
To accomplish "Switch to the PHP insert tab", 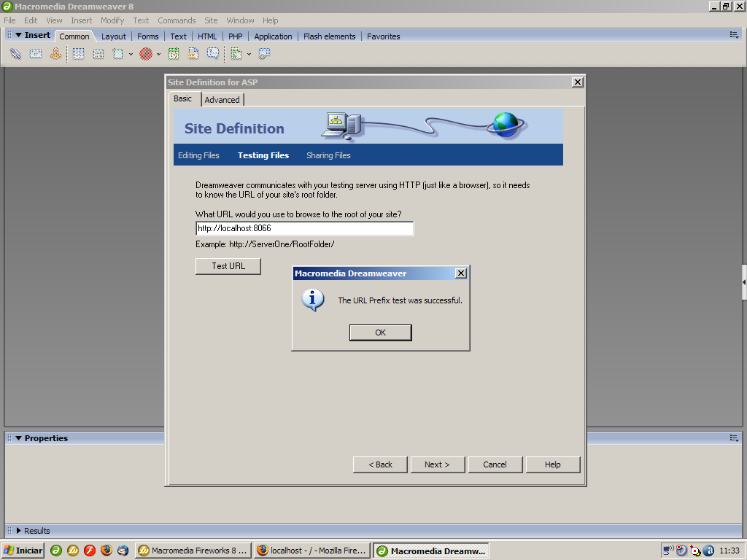I will point(236,36).
